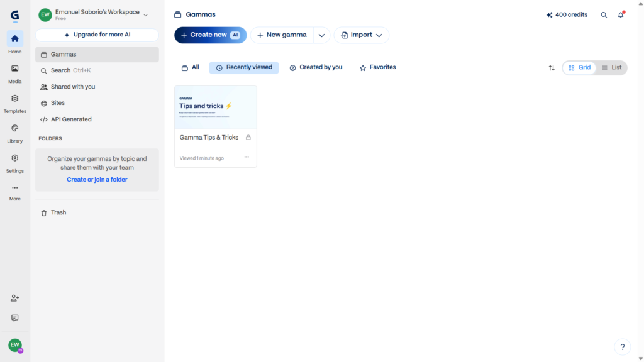Switch to List view

pyautogui.click(x=611, y=68)
